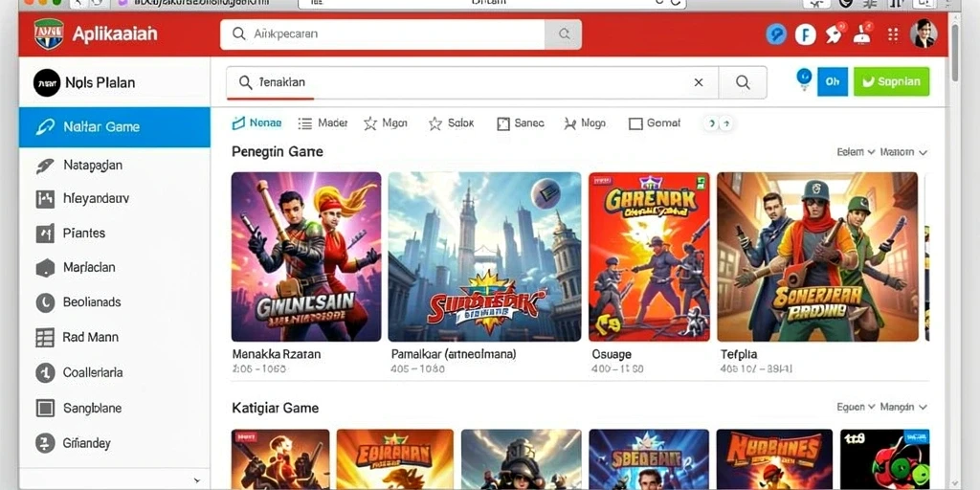
Task: Click the Aplikaaian shield logo icon
Action: (49, 33)
